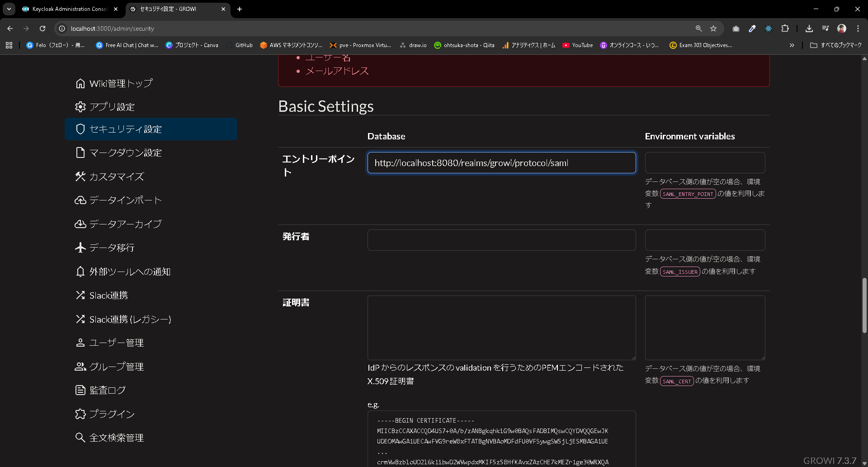Click the document icon beside マークダウン設定
868x467 pixels.
coord(80,152)
